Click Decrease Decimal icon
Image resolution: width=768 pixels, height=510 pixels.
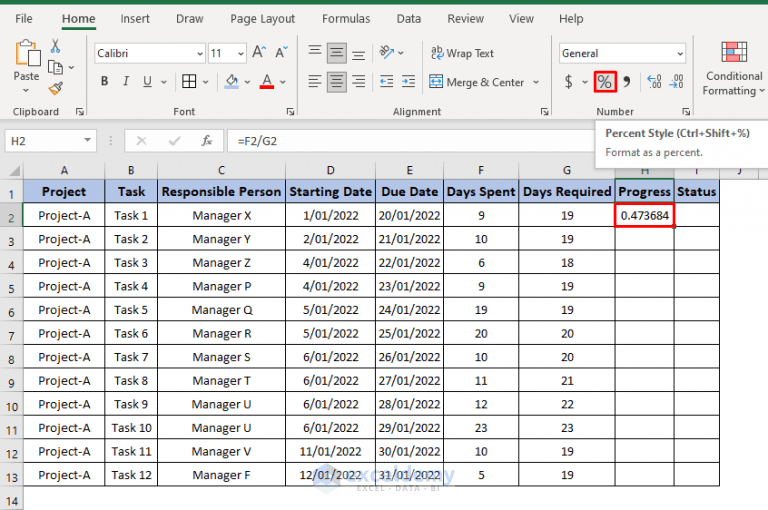(677, 81)
